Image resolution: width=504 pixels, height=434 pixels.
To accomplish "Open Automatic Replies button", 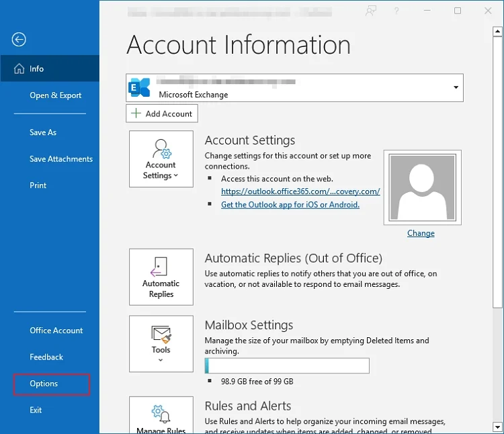I will (x=161, y=277).
